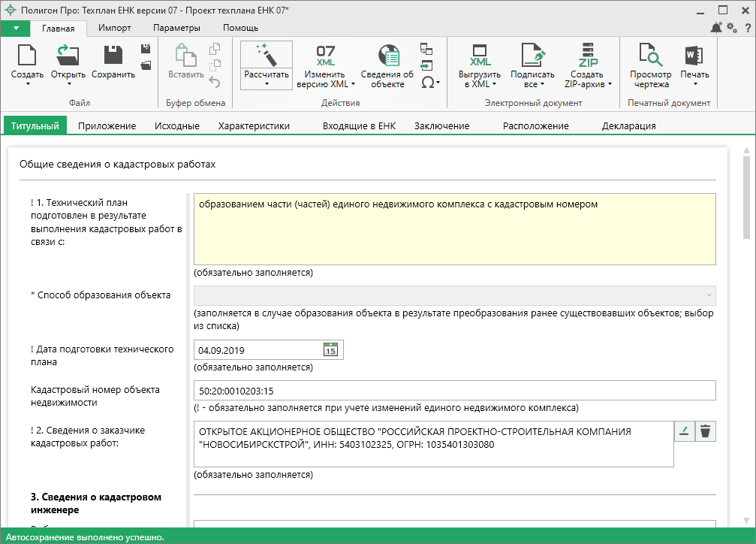Expand the Выгрузить в XML dropdown

pyautogui.click(x=495, y=84)
